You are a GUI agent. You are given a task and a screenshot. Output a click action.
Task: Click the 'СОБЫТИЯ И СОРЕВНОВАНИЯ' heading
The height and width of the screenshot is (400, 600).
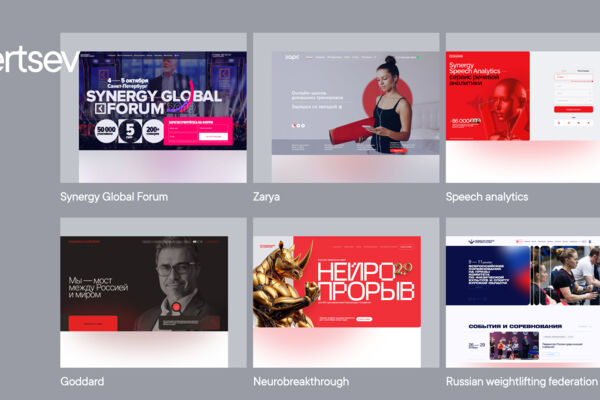point(515,326)
